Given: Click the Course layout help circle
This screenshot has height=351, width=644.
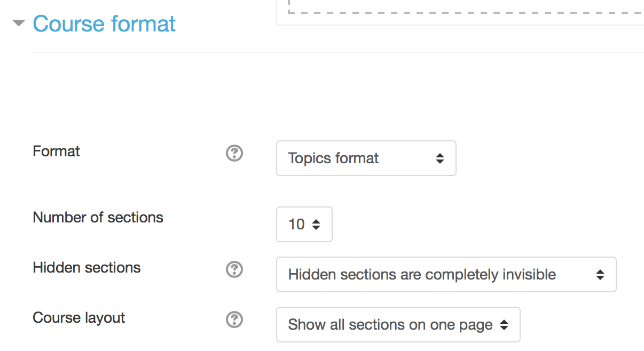Looking at the screenshot, I should click(234, 320).
